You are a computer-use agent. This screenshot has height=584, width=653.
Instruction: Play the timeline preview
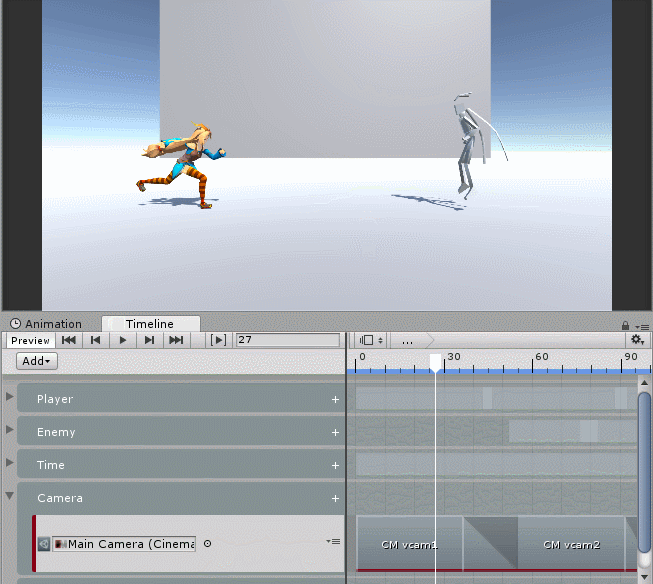(x=122, y=340)
